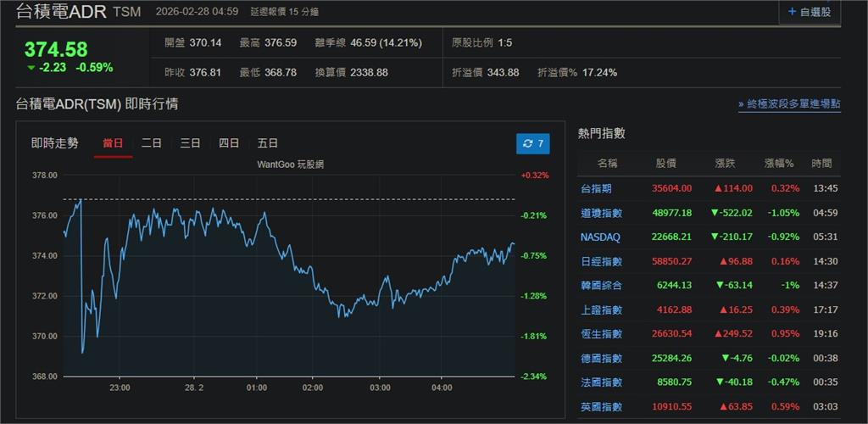Click the 換算價 value 2338.88
The height and width of the screenshot is (424, 868).
pyautogui.click(x=370, y=73)
